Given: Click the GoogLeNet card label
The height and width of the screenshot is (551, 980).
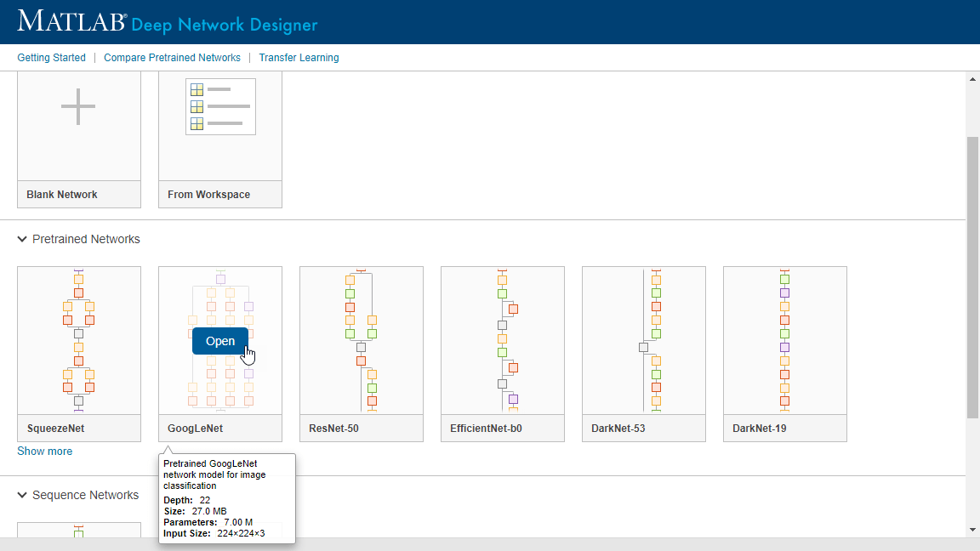Looking at the screenshot, I should pyautogui.click(x=196, y=429).
